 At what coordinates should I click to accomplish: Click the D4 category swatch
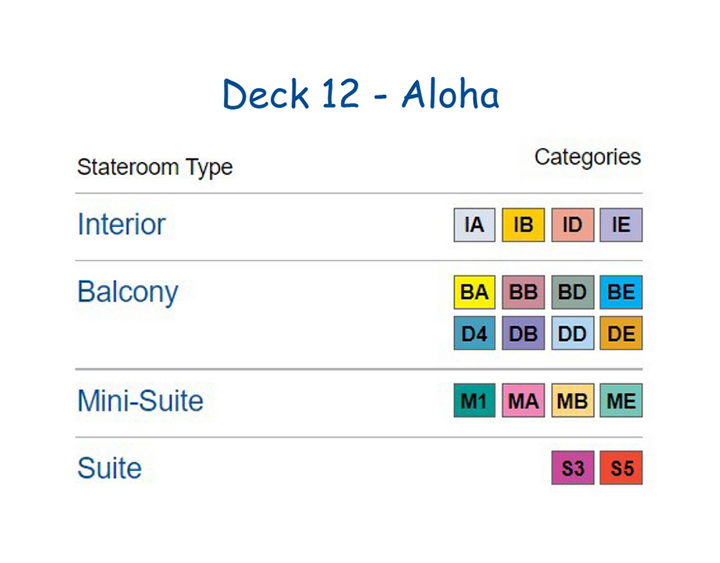pyautogui.click(x=474, y=333)
